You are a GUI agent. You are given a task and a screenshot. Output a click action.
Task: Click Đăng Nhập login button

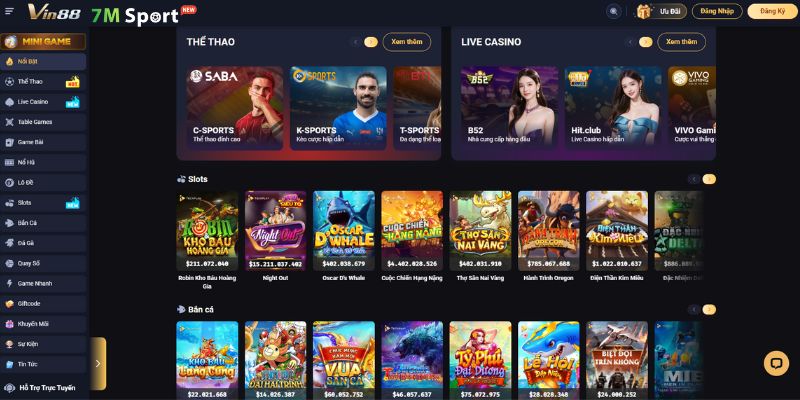coord(717,11)
